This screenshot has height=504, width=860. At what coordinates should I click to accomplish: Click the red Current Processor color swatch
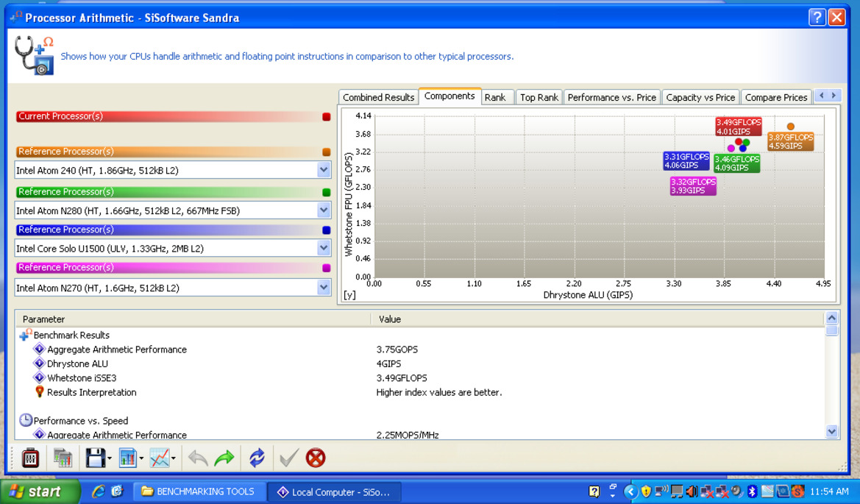(x=327, y=116)
